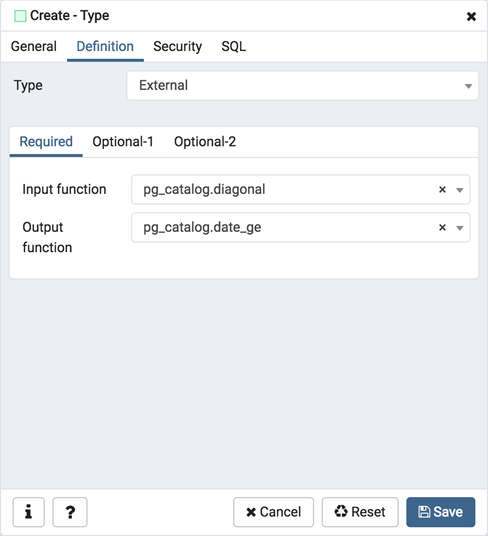Click the info (i) button

click(29, 512)
